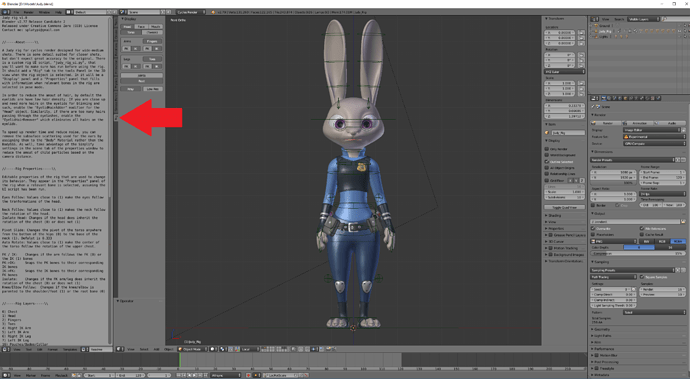Screen dimensions: 690x379
Task: Enable the Border render checkbox
Action: [593, 205]
